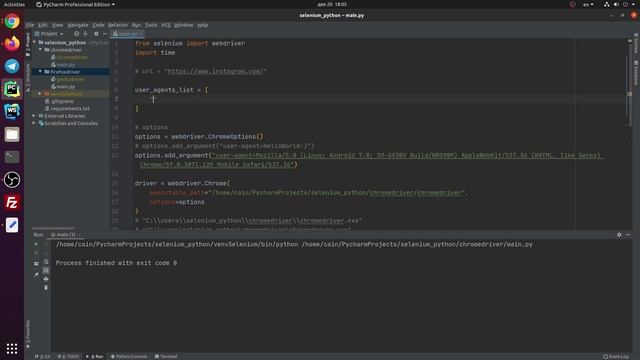Toggle the Run tool window button
640x360 pixels.
pos(94,356)
